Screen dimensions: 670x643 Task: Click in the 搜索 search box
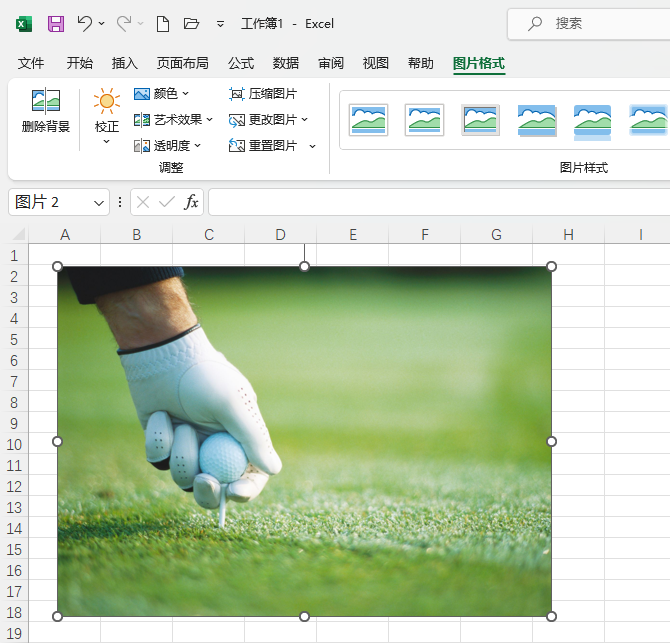click(589, 23)
